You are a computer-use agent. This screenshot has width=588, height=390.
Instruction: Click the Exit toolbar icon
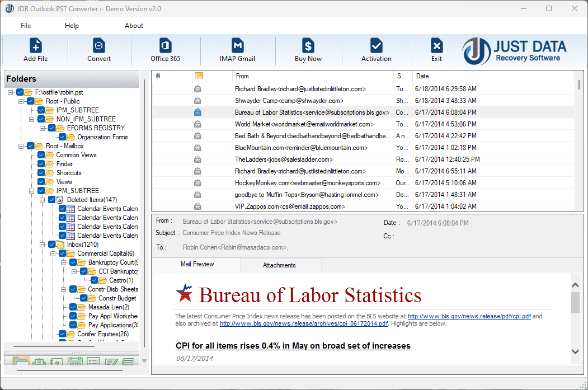[x=436, y=50]
